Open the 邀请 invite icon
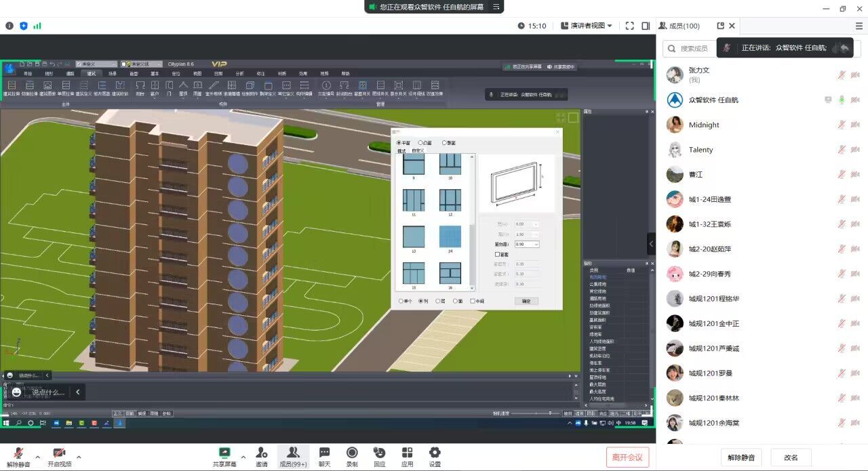Image resolution: width=868 pixels, height=471 pixels. [262, 453]
